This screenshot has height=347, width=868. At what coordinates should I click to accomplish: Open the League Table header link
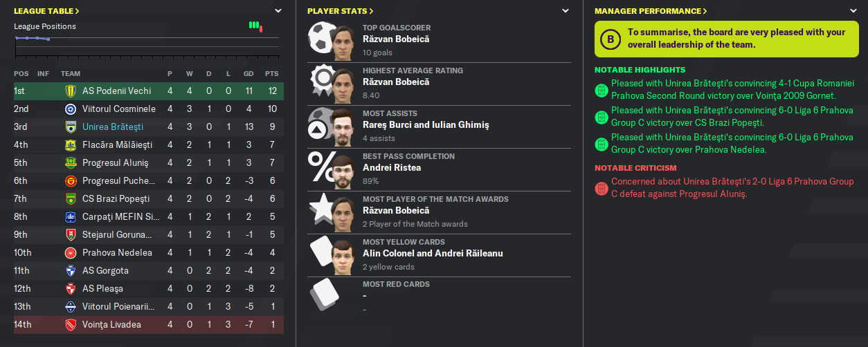click(x=46, y=11)
